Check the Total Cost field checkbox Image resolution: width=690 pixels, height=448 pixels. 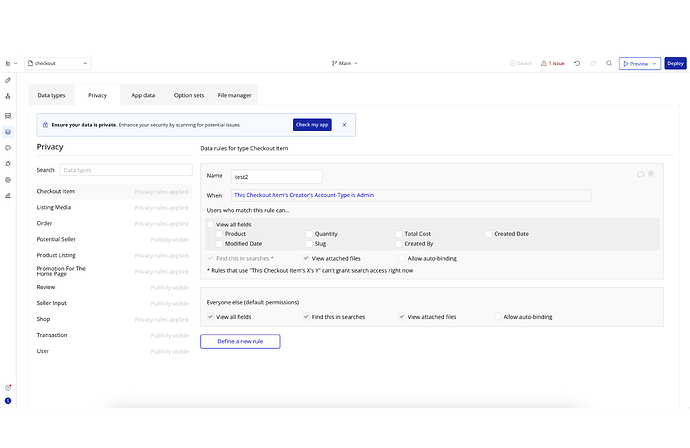[399, 234]
